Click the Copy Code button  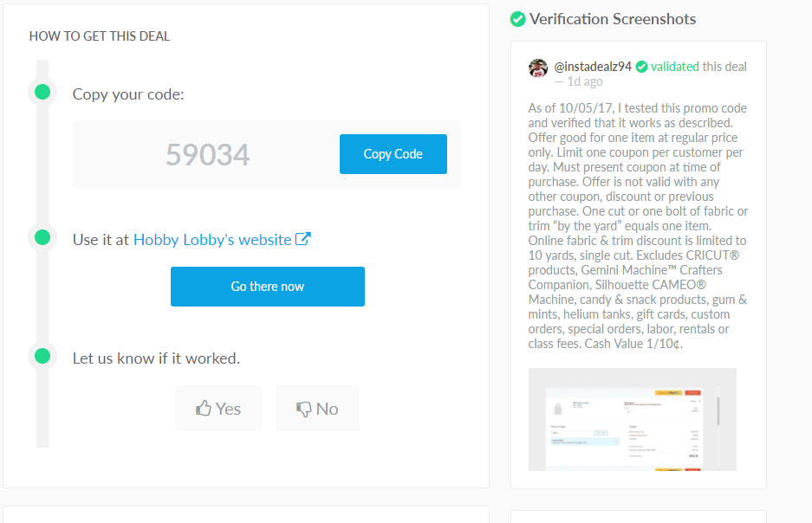(x=393, y=154)
